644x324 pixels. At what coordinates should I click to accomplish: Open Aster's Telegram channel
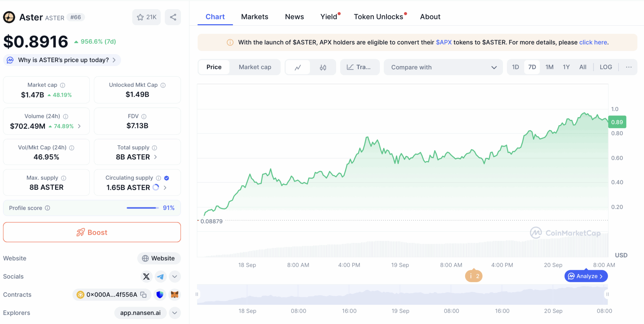(160, 277)
